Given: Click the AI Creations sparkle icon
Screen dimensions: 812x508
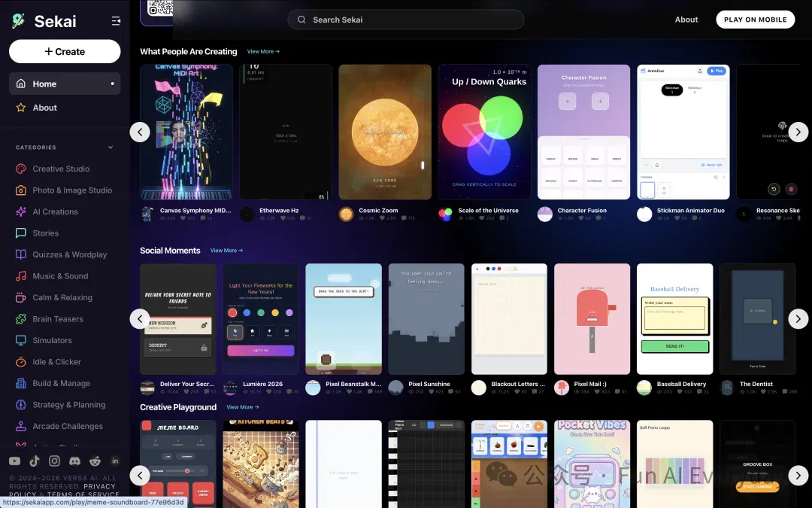Looking at the screenshot, I should click(21, 211).
